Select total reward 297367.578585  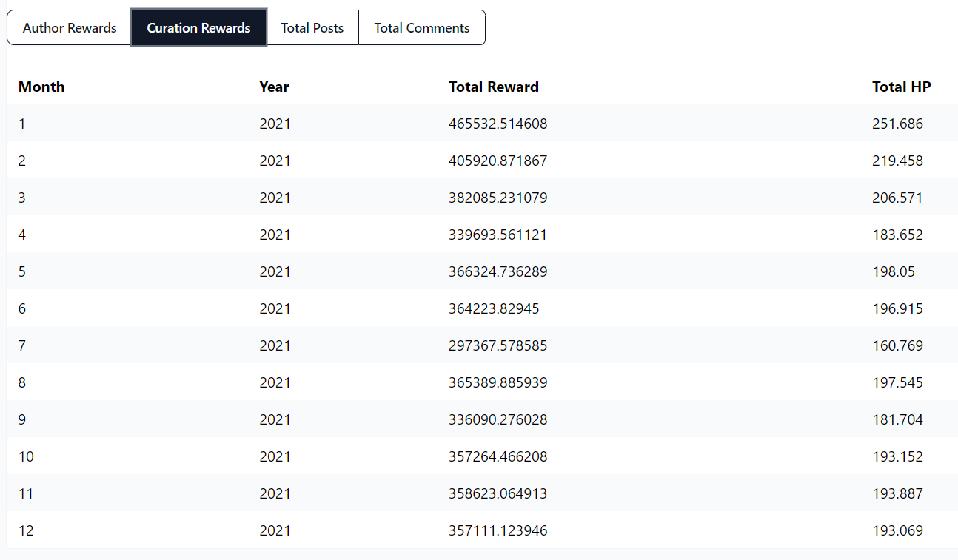pos(498,345)
